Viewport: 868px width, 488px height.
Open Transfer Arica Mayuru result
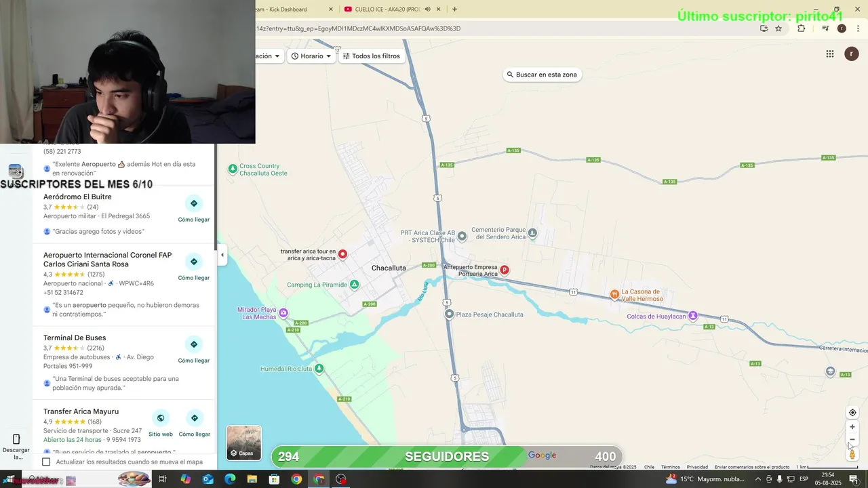tap(81, 411)
